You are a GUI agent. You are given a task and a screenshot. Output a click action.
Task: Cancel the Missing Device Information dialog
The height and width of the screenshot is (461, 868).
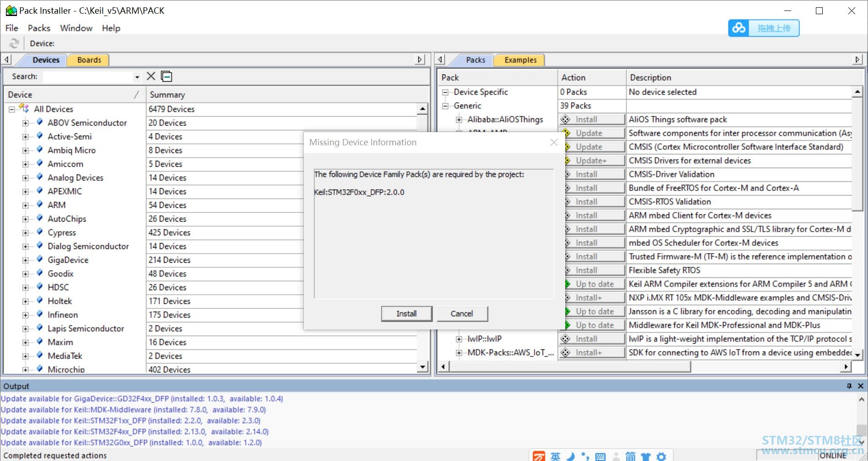pos(462,313)
